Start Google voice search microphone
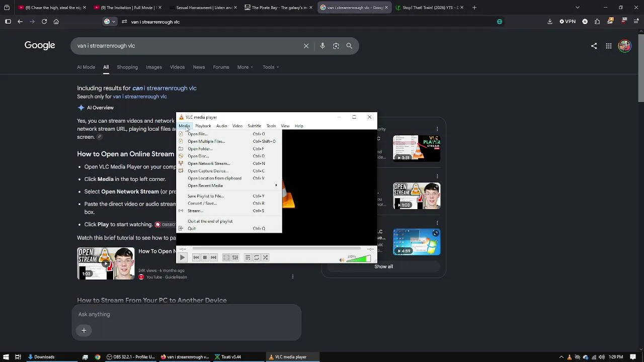Image resolution: width=644 pixels, height=362 pixels. click(323, 46)
